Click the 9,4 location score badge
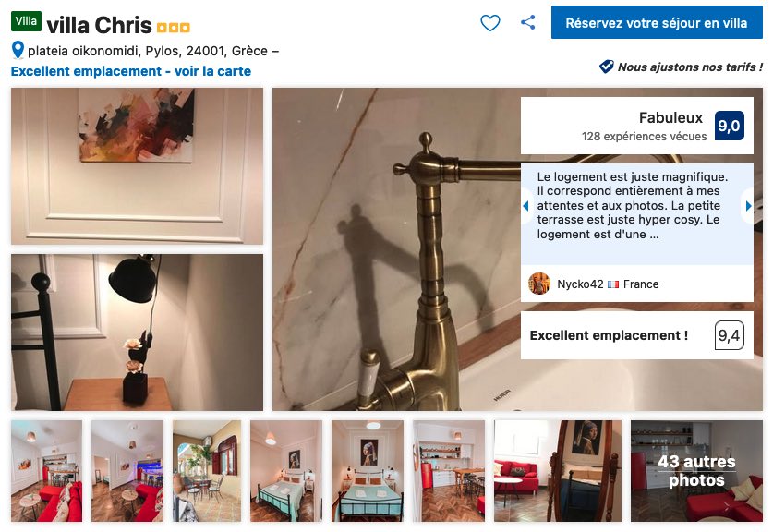Image resolution: width=773 pixels, height=532 pixels. [x=729, y=335]
